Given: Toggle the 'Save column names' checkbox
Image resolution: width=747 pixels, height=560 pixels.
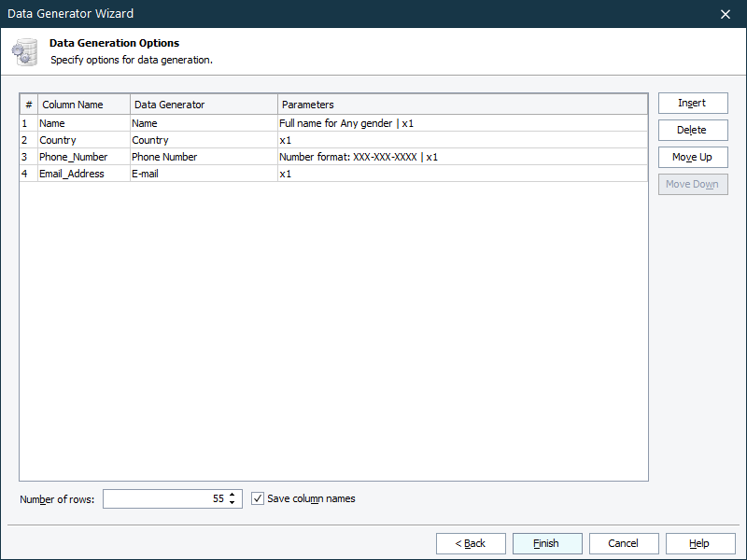Looking at the screenshot, I should click(257, 498).
